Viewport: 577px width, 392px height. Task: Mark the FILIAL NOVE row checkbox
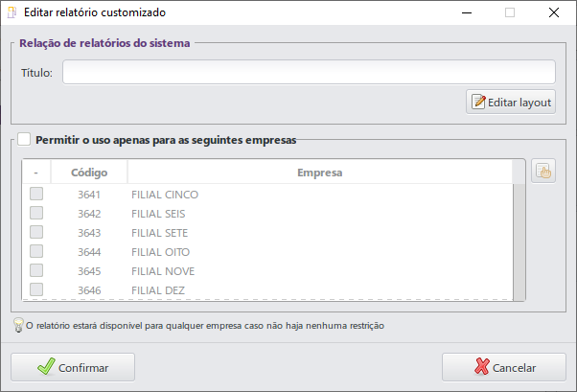pos(36,271)
